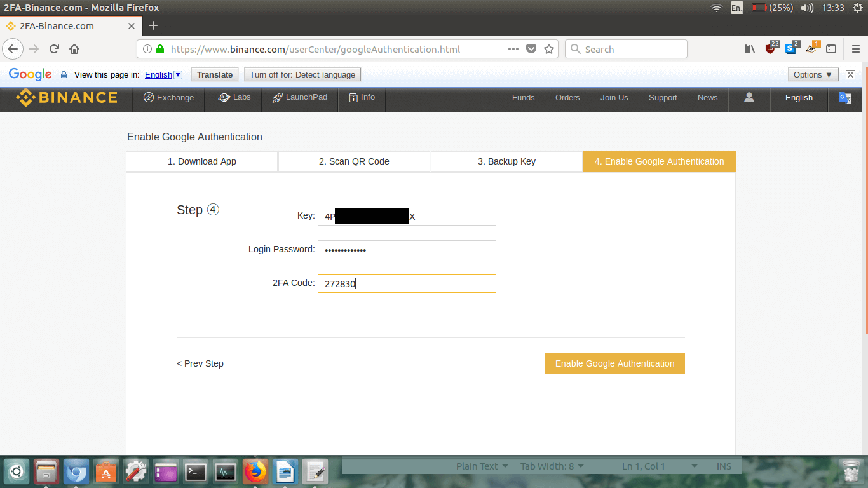
Task: Click the extension icon with orange badge
Action: [812, 48]
